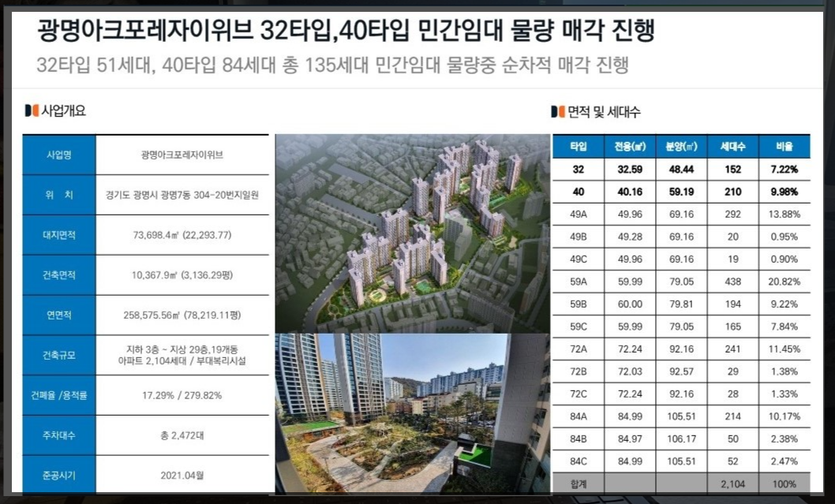835x504 pixels.
Task: Select the 106.17 cell in row 84B
Action: point(682,439)
